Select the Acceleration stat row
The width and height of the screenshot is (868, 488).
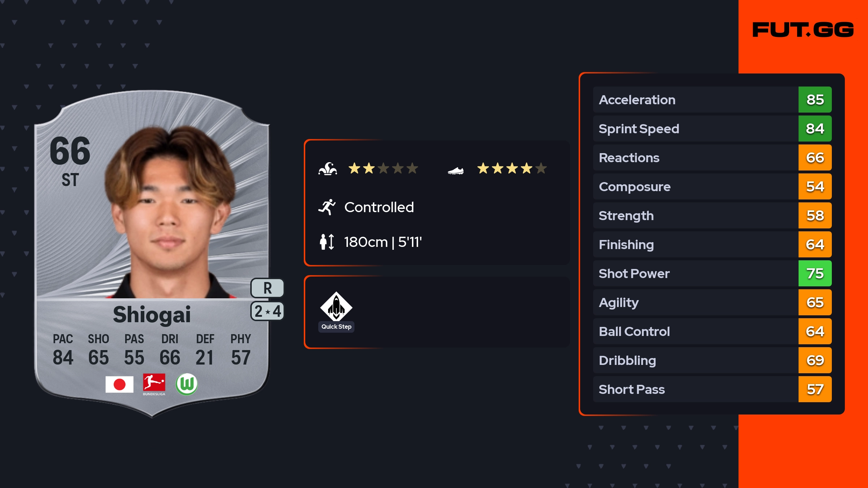coord(694,100)
